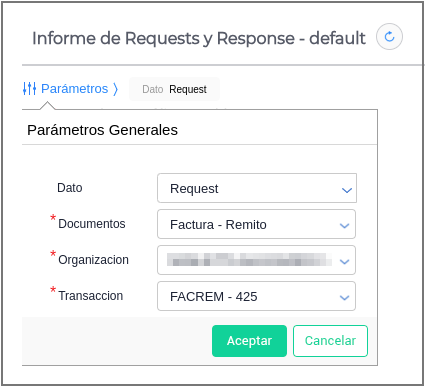Click the Parámetros Generales heading
The width and height of the screenshot is (425, 387).
coord(102,130)
